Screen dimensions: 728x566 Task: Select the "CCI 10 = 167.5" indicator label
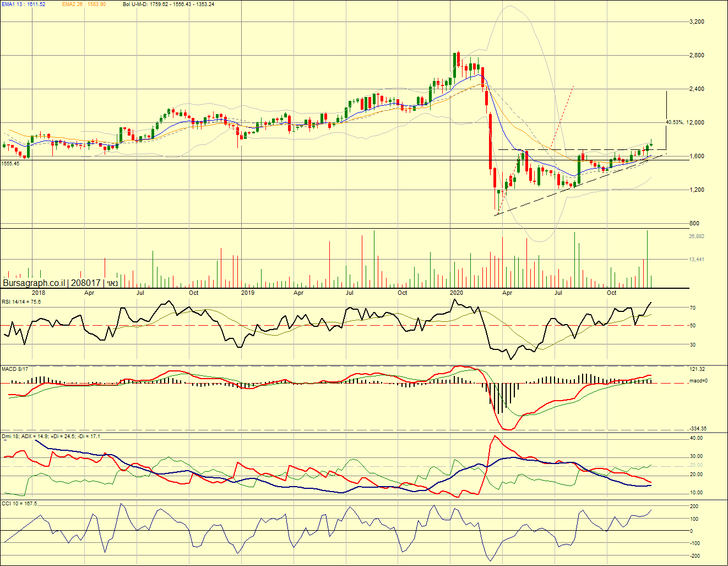pyautogui.click(x=19, y=504)
